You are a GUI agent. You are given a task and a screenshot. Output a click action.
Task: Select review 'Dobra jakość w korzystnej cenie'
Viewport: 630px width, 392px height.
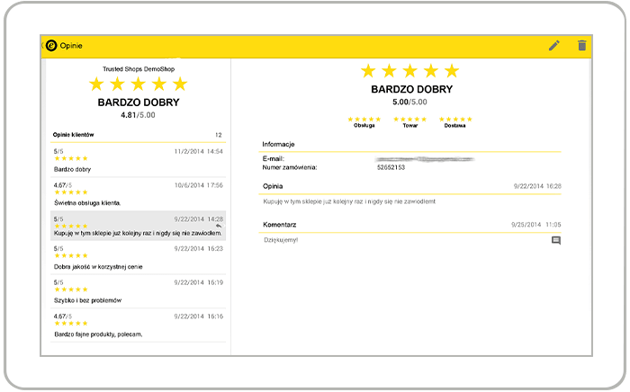138,257
